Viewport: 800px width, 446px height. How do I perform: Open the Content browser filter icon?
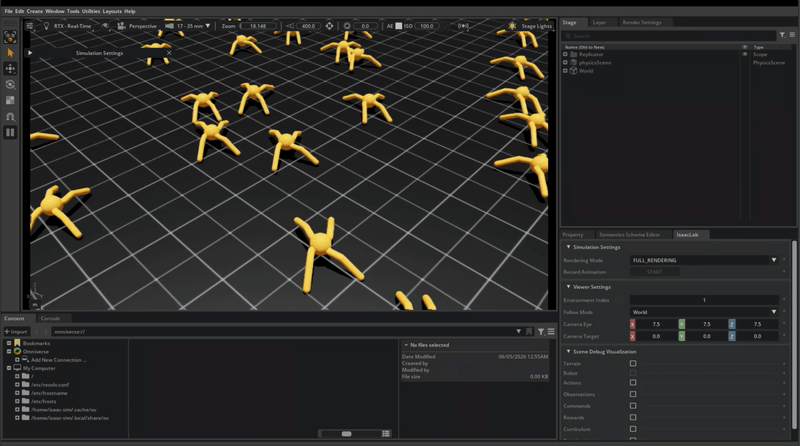click(541, 332)
